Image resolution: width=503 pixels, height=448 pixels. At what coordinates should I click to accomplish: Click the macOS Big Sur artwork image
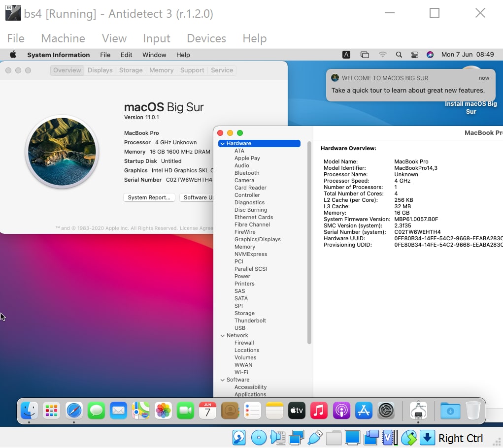[x=62, y=152]
